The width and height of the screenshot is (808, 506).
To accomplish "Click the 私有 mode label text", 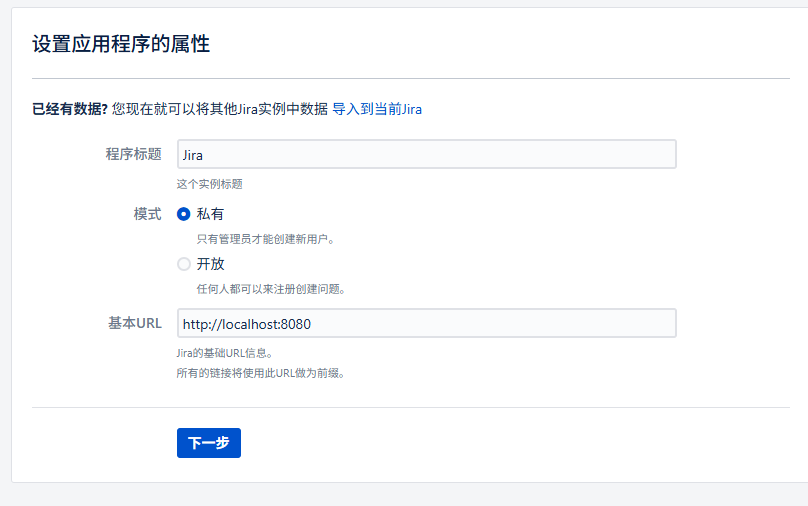I will (x=210, y=214).
